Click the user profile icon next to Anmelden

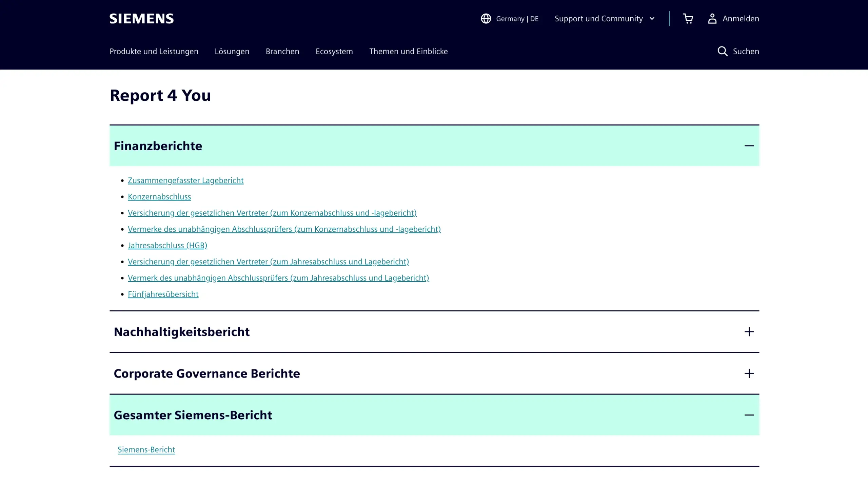pos(712,19)
